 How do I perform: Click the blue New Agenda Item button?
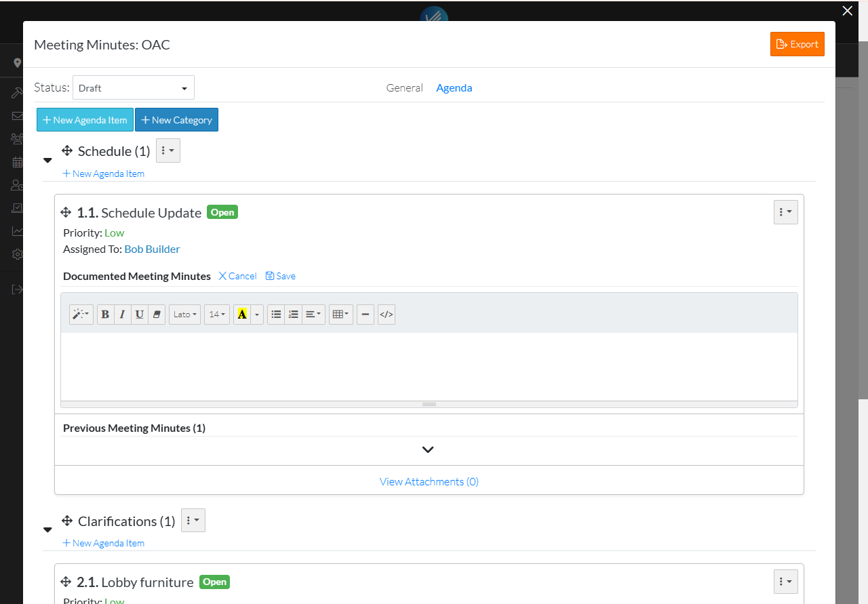[85, 120]
